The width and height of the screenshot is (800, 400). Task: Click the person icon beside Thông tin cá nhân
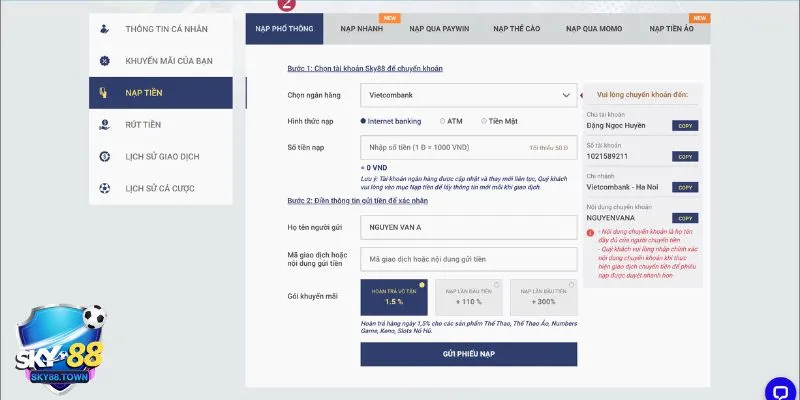(x=104, y=29)
